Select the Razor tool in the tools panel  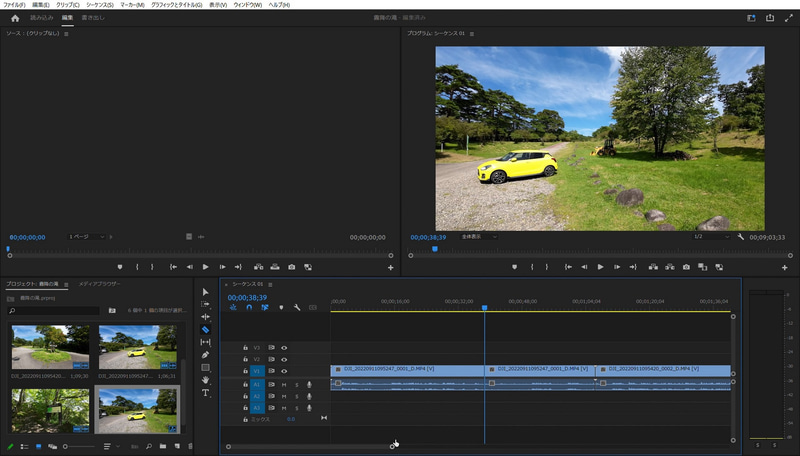click(205, 329)
